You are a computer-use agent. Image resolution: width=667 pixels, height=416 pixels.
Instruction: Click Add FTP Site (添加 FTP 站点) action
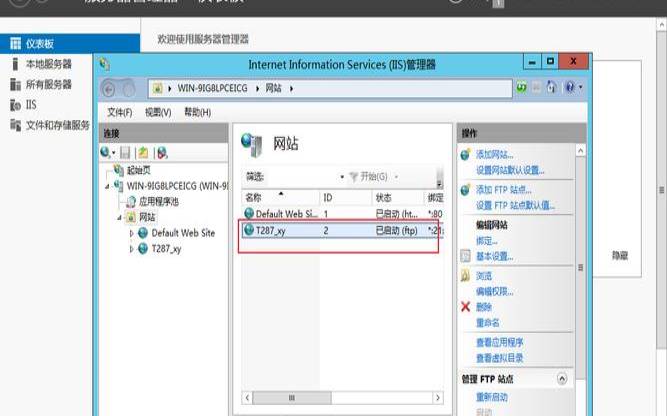503,190
